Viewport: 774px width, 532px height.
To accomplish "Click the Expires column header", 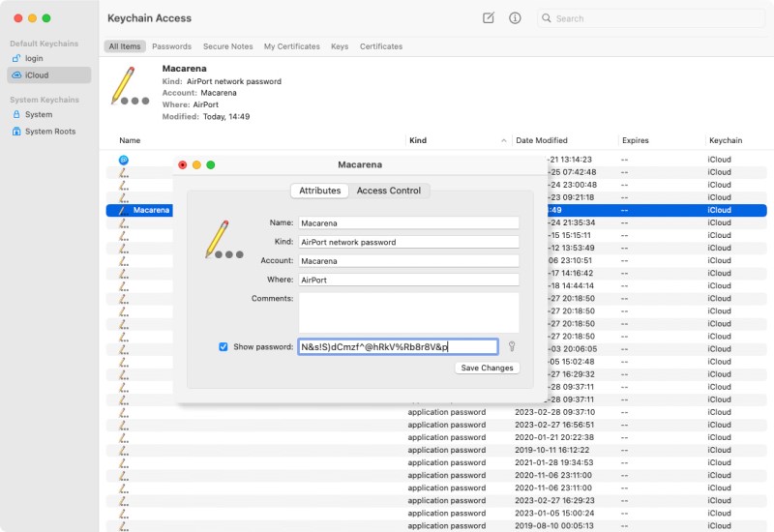I will [x=636, y=140].
